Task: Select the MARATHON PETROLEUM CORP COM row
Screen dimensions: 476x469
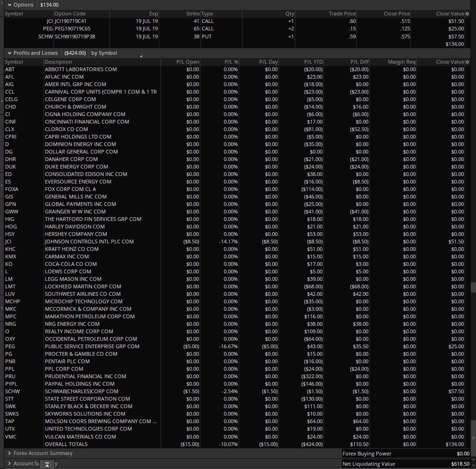Action: click(x=234, y=316)
